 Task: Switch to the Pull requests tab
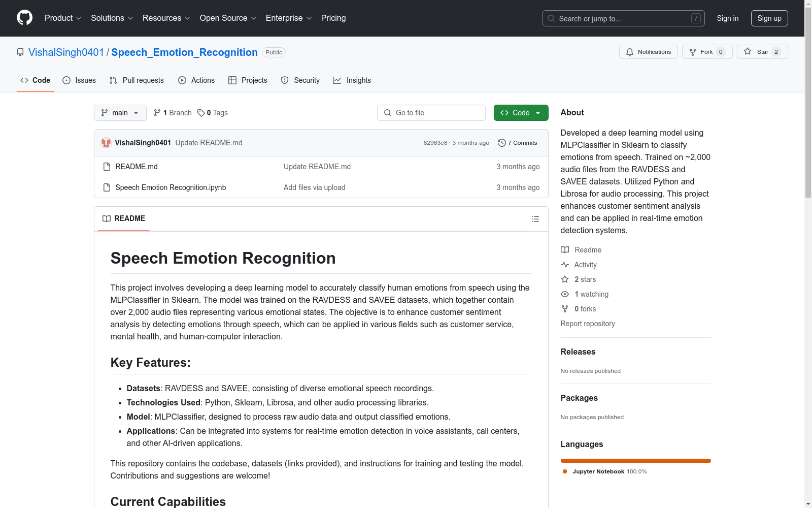coord(137,80)
